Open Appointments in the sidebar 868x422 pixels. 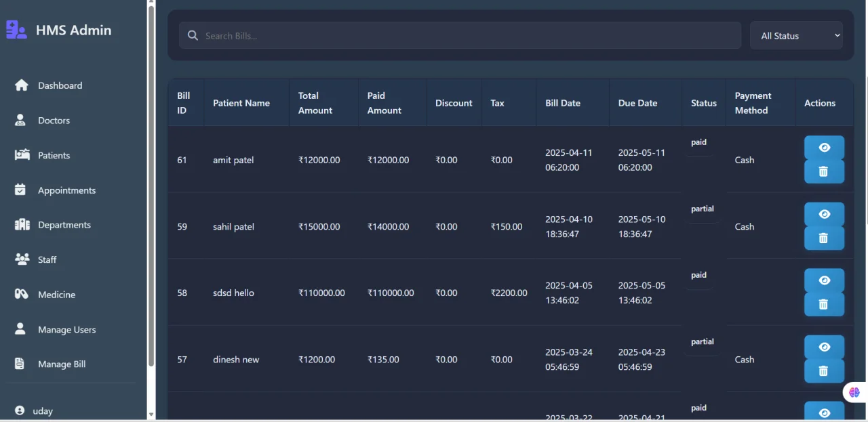point(66,190)
